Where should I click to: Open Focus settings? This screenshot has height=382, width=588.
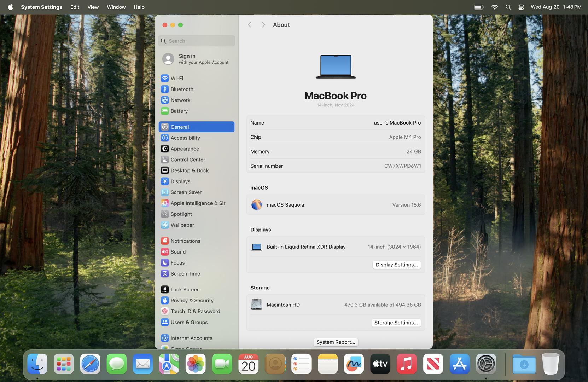pyautogui.click(x=196, y=263)
